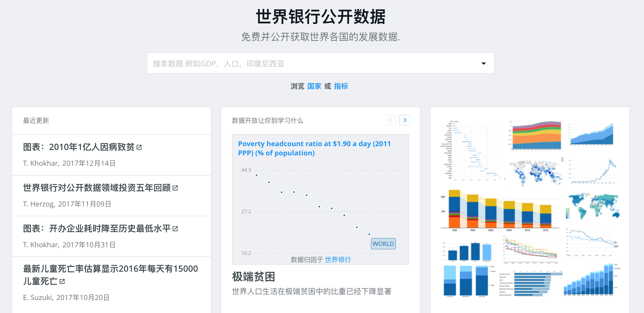Image resolution: width=644 pixels, height=313 pixels.
Task: Go to next slide with right chevron
Action: 405,120
